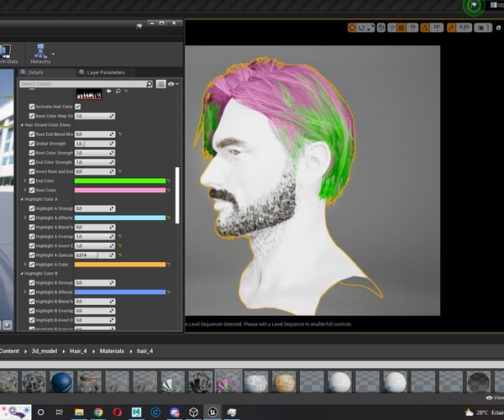Uncheck the Base Color Map Strength override
Screen dimensions: 504x420
tap(32, 116)
